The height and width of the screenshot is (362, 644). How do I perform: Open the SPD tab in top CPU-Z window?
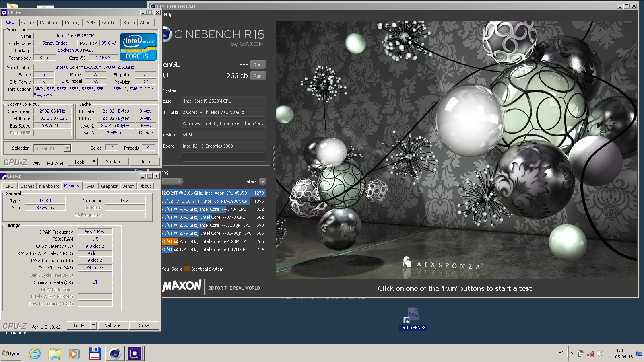[x=91, y=23]
